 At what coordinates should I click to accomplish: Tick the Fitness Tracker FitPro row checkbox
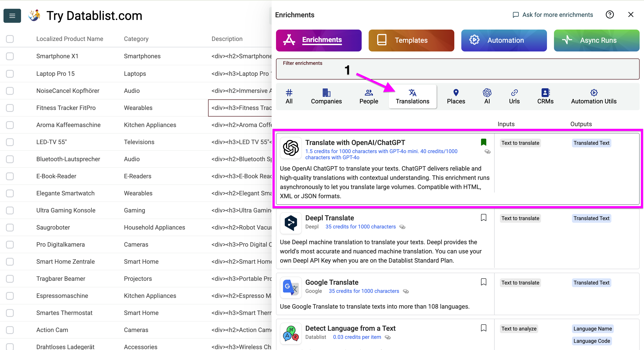[10, 108]
